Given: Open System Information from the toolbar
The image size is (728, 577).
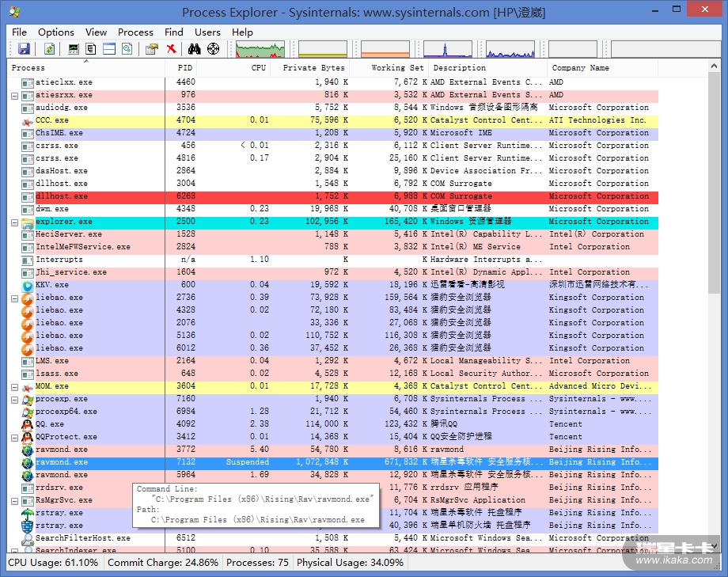Looking at the screenshot, I should [74, 49].
